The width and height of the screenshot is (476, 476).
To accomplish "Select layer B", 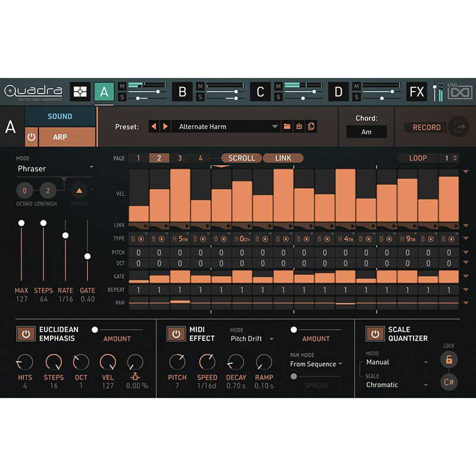I will coord(182,92).
